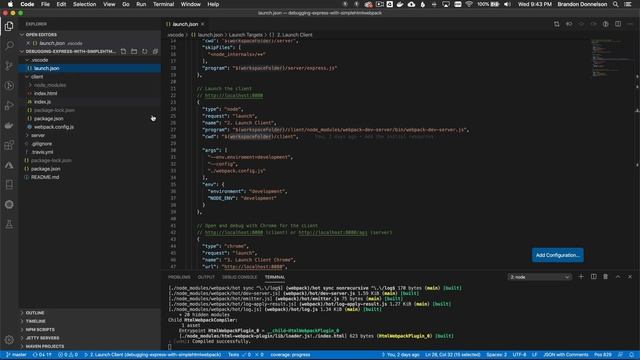The height and width of the screenshot is (360, 640).
Task: Open the Test beaker view
Action: click(x=9, y=224)
